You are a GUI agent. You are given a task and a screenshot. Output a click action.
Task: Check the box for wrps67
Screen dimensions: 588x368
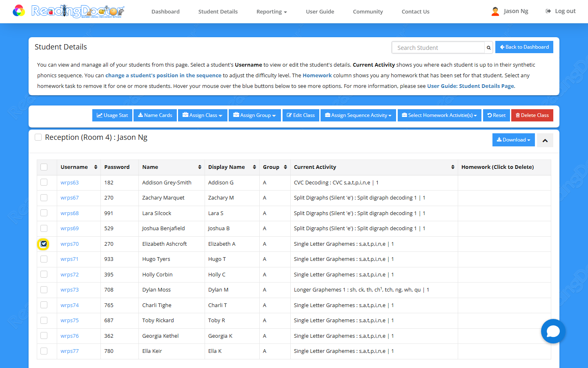pos(44,197)
